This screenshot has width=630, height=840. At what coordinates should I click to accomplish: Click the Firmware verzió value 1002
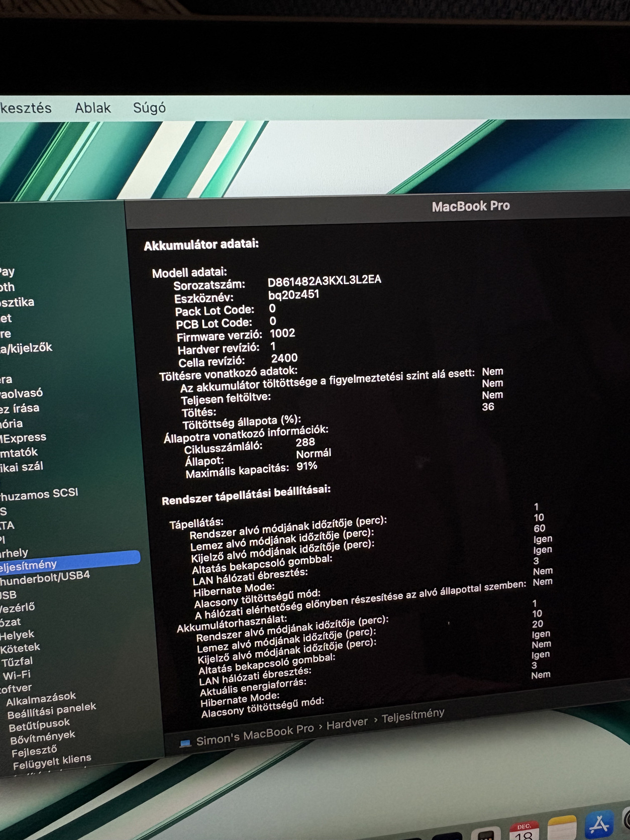[282, 333]
